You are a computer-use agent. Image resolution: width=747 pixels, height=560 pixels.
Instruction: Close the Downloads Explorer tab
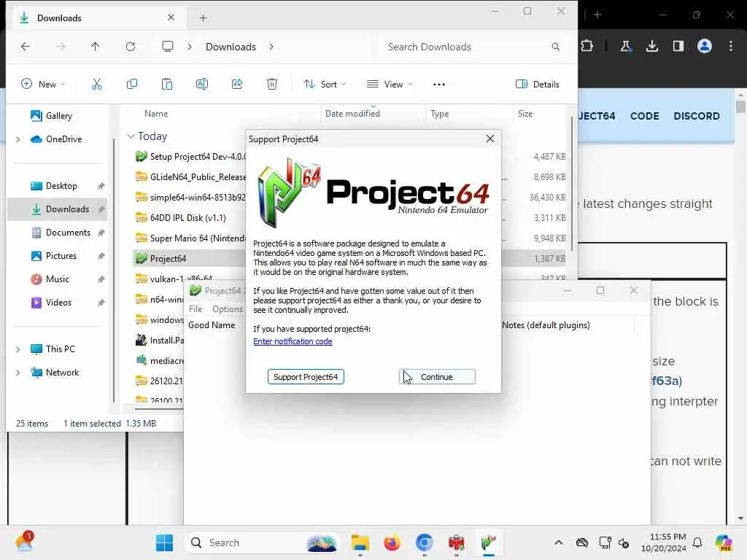tap(171, 17)
